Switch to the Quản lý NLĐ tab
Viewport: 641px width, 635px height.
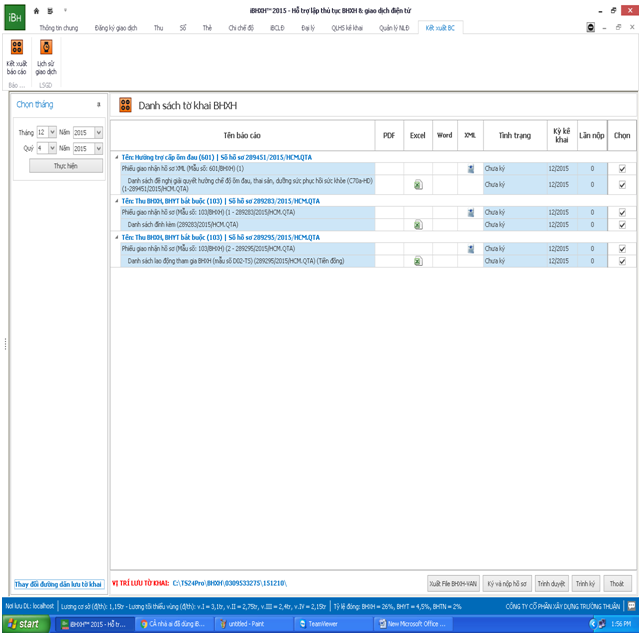pyautogui.click(x=393, y=28)
